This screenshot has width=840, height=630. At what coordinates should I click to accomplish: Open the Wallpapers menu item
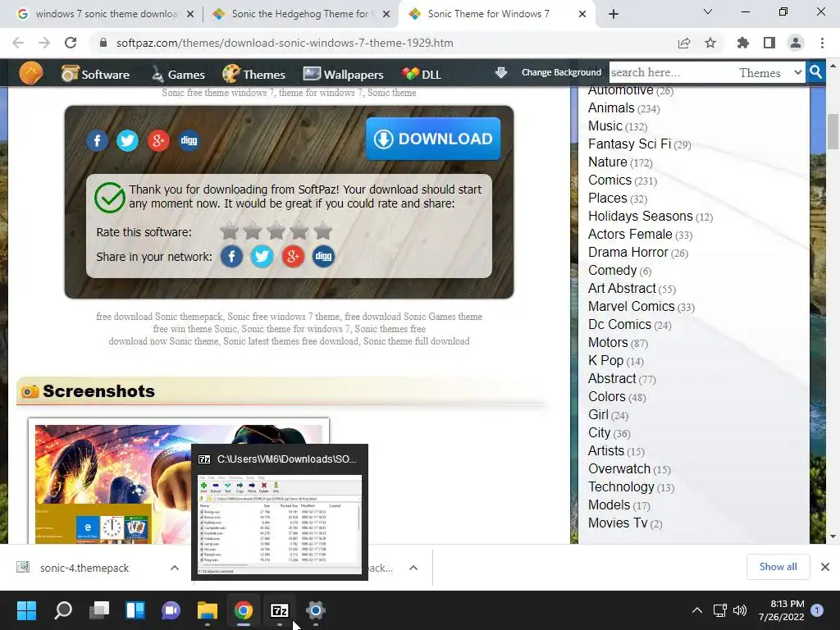(344, 74)
